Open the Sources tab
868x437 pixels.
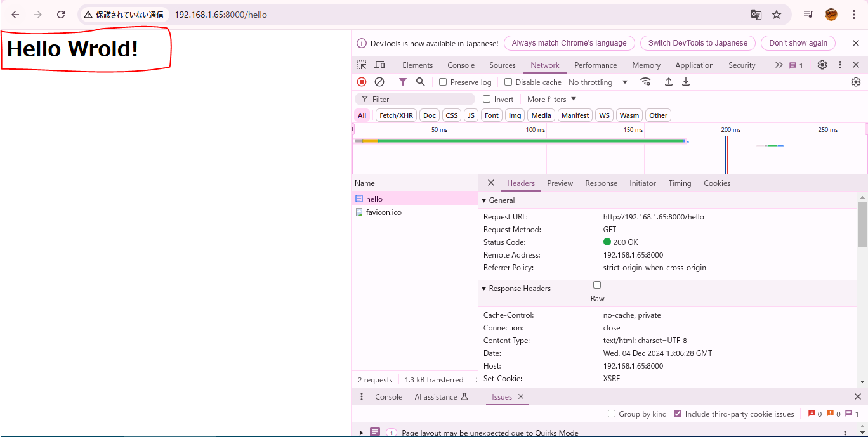[503, 65]
